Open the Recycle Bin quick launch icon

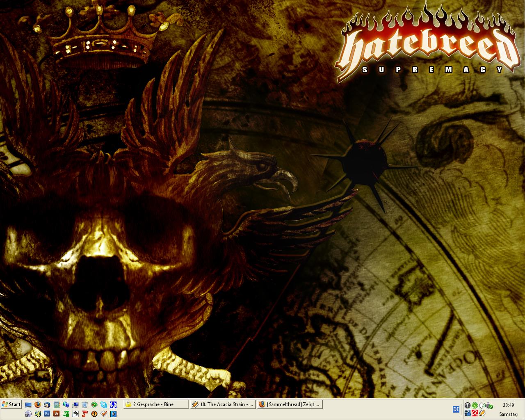84,404
